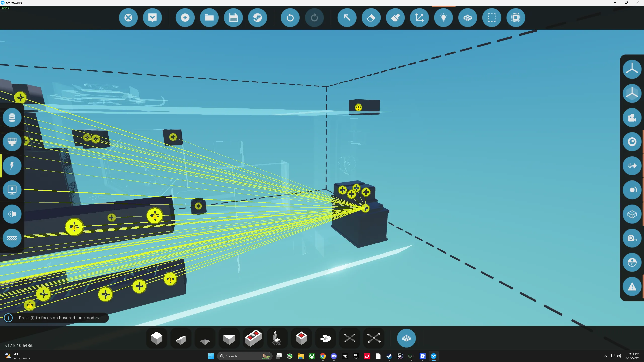This screenshot has height=362, width=644.
Task: Click the undo arrow button
Action: [290, 18]
